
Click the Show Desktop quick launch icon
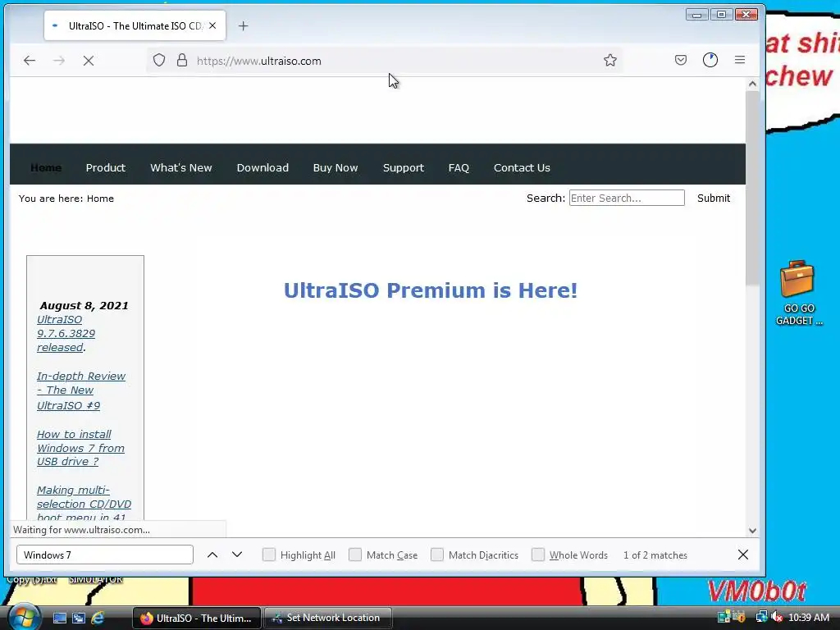pyautogui.click(x=59, y=618)
